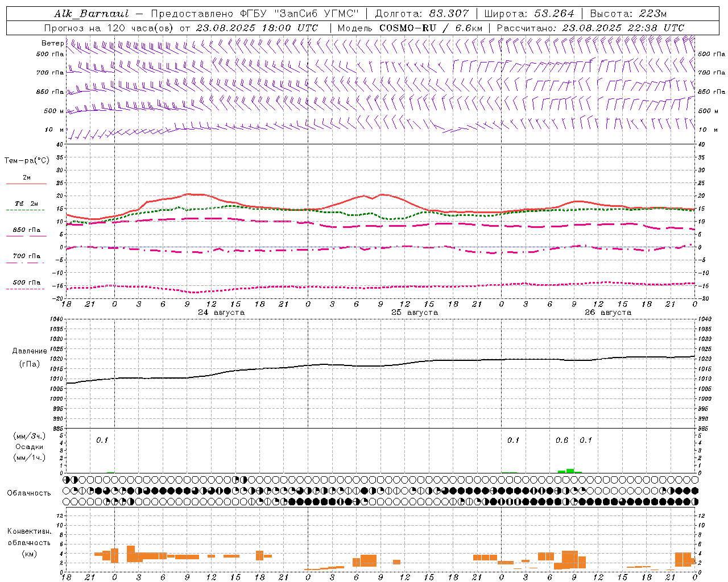Click the '24 августа' date label
The image size is (728, 582).
coord(221,313)
